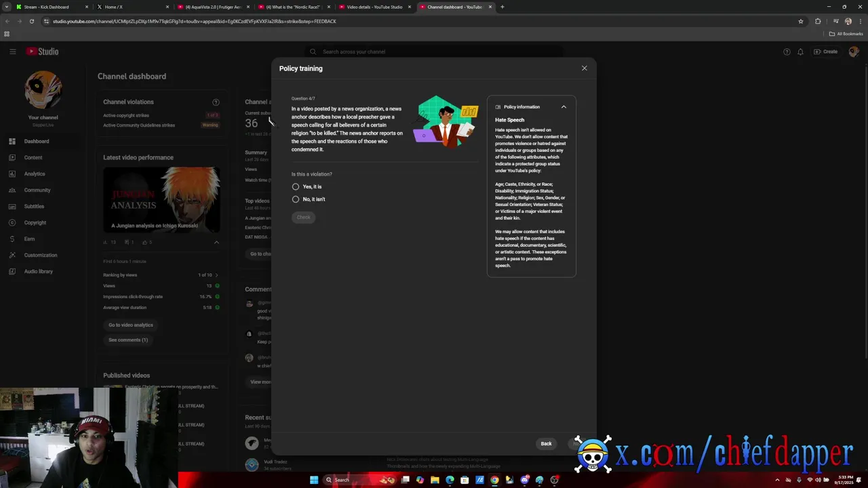Open the account avatar in Studio header
The image size is (868, 488).
853,52
